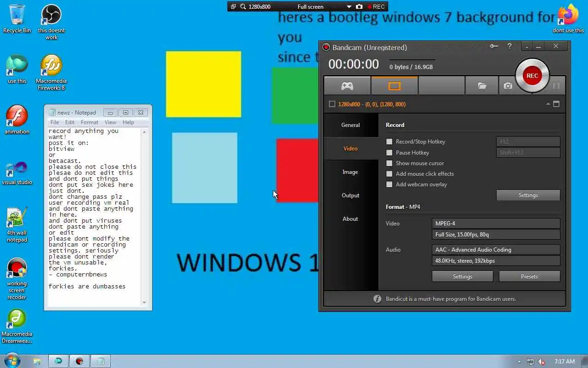Select the 'animation' Flash desktop icon
This screenshot has height=368, width=588.
click(17, 120)
